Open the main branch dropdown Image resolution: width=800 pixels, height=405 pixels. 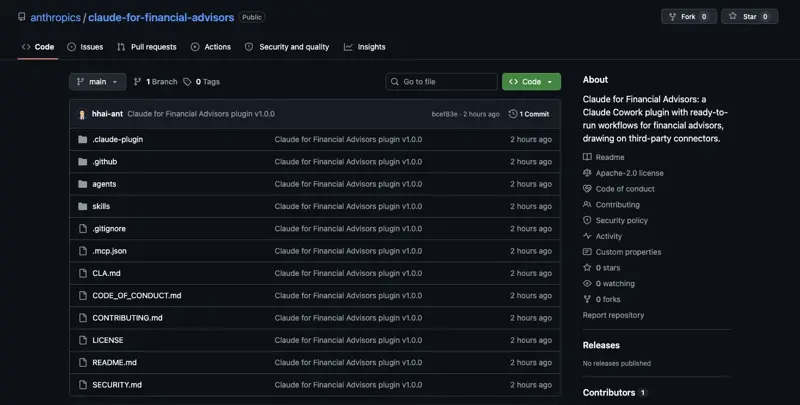[x=97, y=82]
